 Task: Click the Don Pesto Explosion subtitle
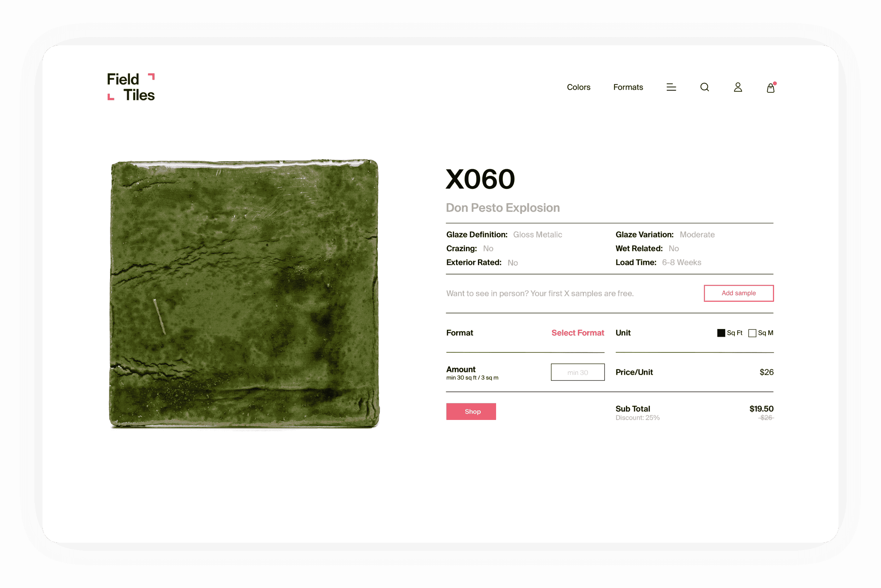(502, 207)
